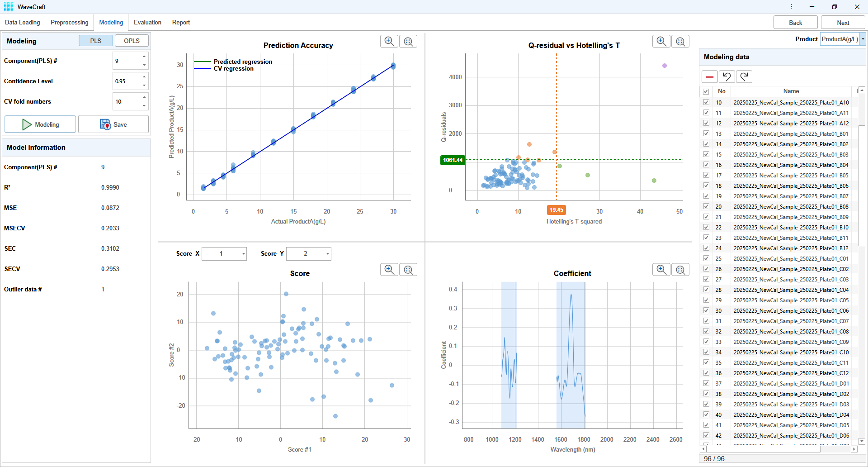
Task: Redo modeling data change
Action: click(x=744, y=76)
